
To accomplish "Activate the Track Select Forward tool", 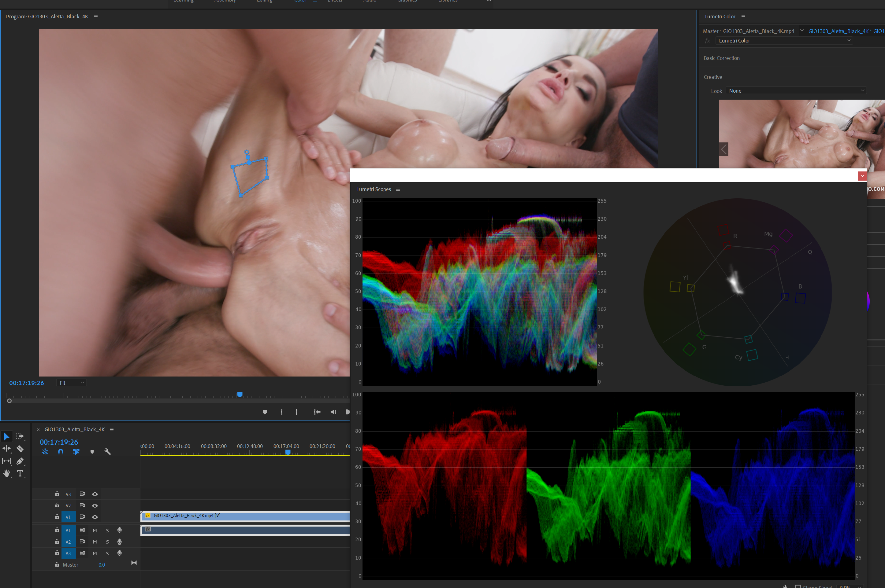I will click(x=20, y=436).
